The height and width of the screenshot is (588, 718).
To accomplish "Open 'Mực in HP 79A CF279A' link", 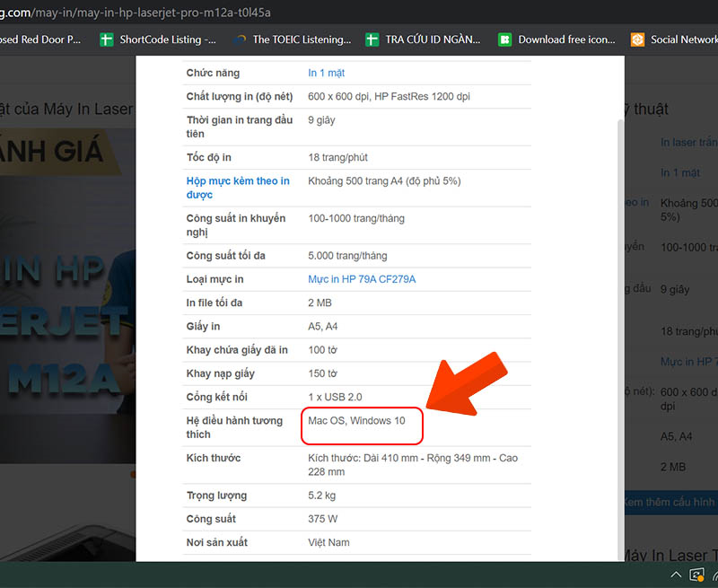I will coord(362,279).
